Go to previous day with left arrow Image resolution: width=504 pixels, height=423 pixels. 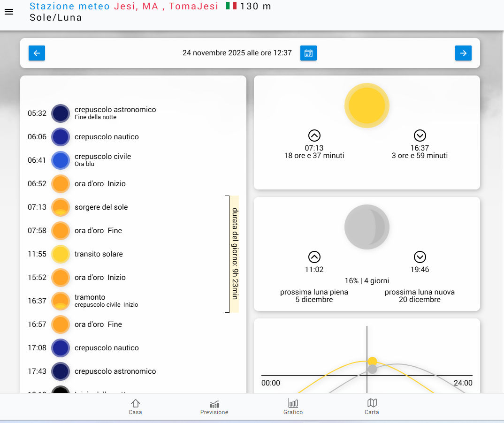37,53
